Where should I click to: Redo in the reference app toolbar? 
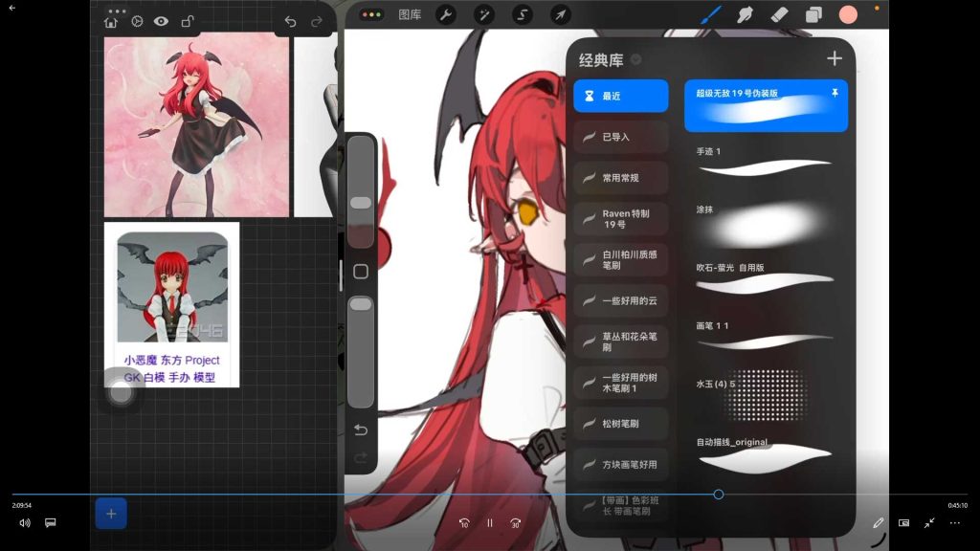pos(317,21)
